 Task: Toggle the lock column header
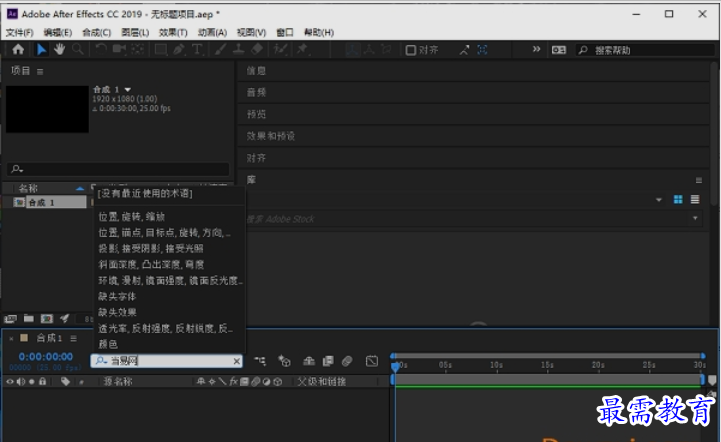pos(42,381)
